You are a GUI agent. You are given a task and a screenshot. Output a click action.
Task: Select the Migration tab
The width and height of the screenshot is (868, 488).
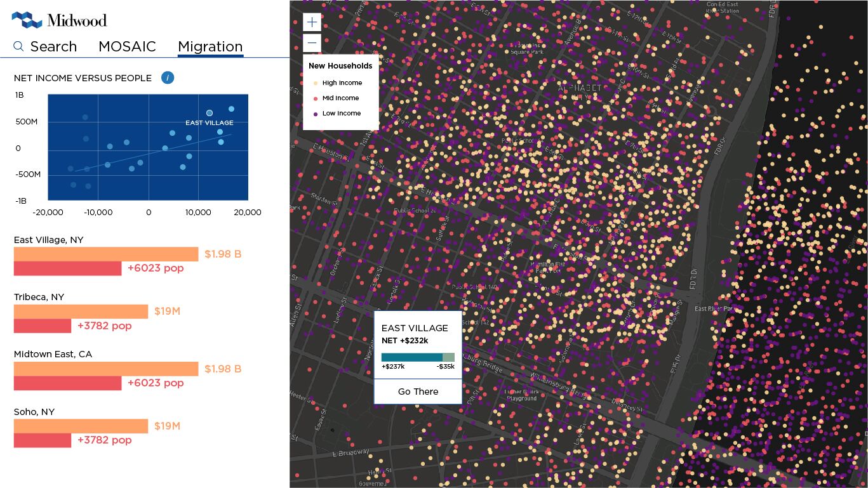click(x=210, y=46)
